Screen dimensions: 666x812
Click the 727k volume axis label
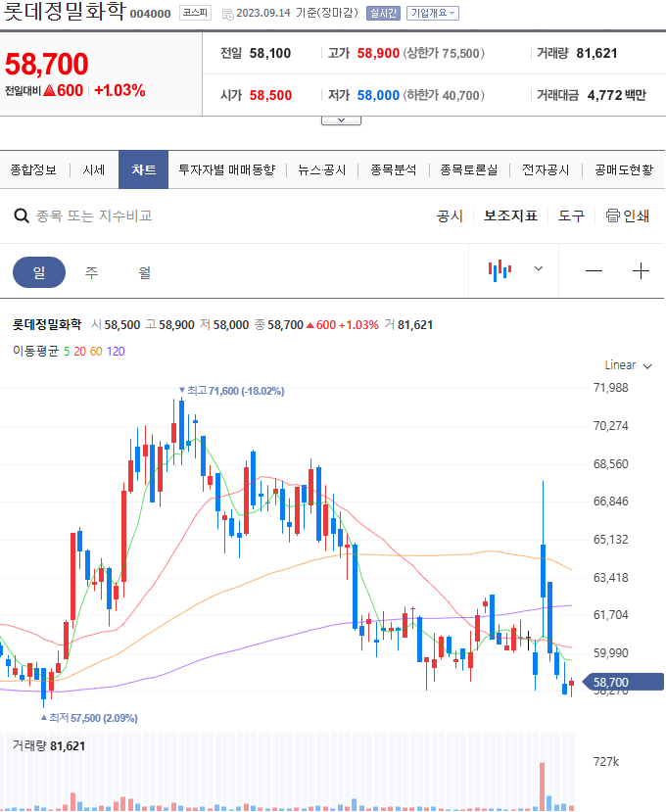point(606,762)
